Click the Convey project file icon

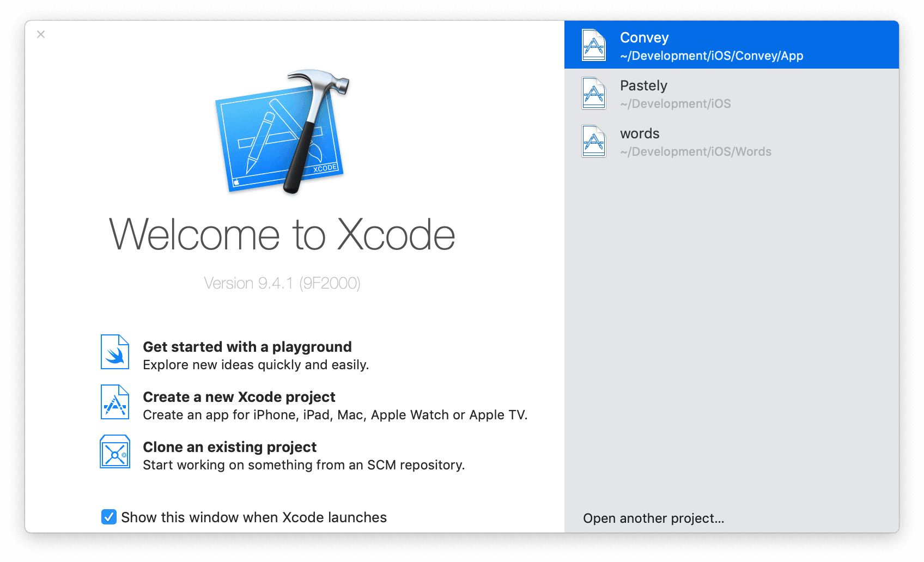pos(593,45)
